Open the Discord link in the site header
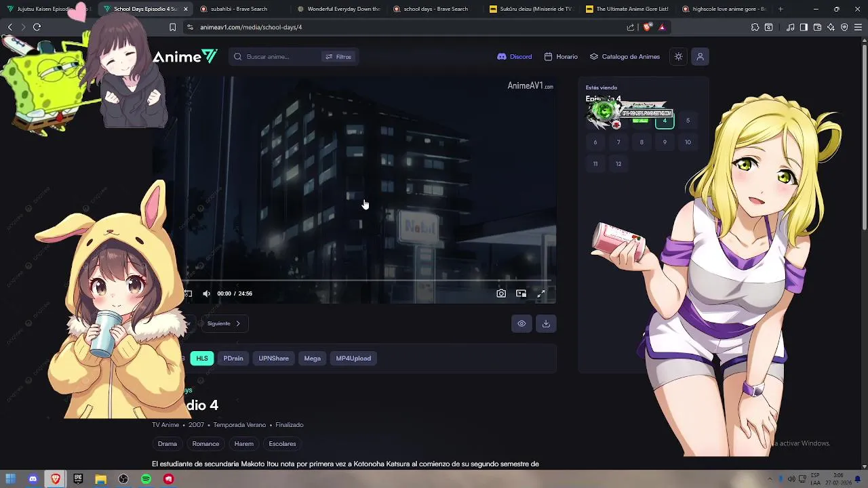 pos(515,57)
